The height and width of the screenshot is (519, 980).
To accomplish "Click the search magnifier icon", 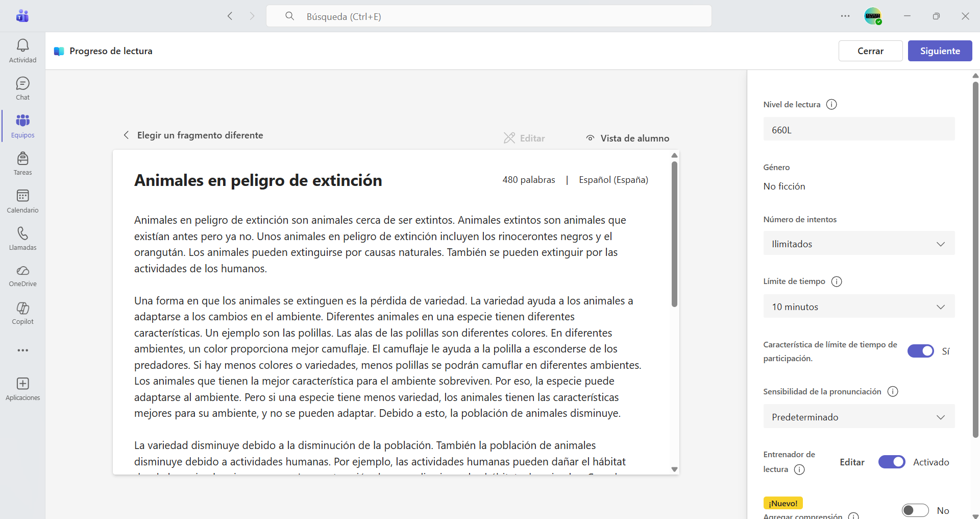I will 289,16.
